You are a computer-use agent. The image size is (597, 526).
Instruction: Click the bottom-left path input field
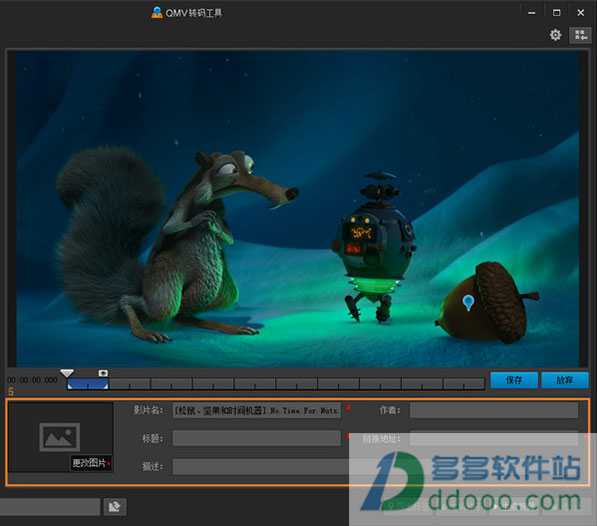tap(49, 507)
